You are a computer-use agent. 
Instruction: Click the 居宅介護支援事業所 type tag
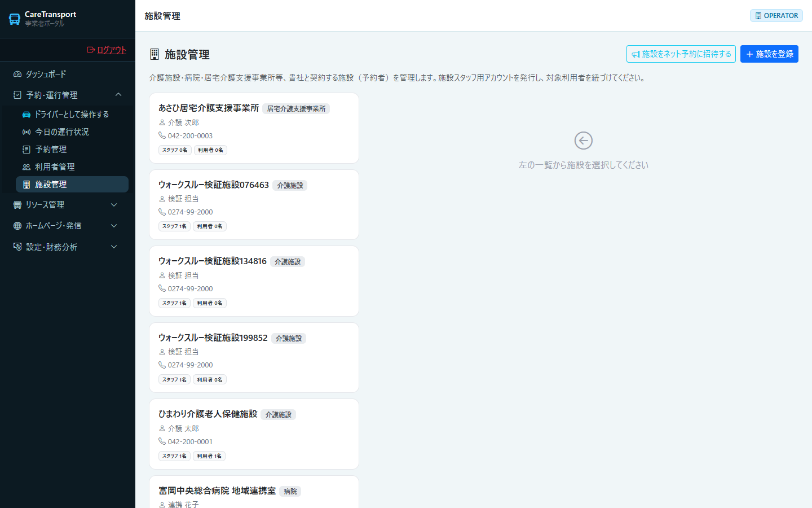(x=296, y=108)
